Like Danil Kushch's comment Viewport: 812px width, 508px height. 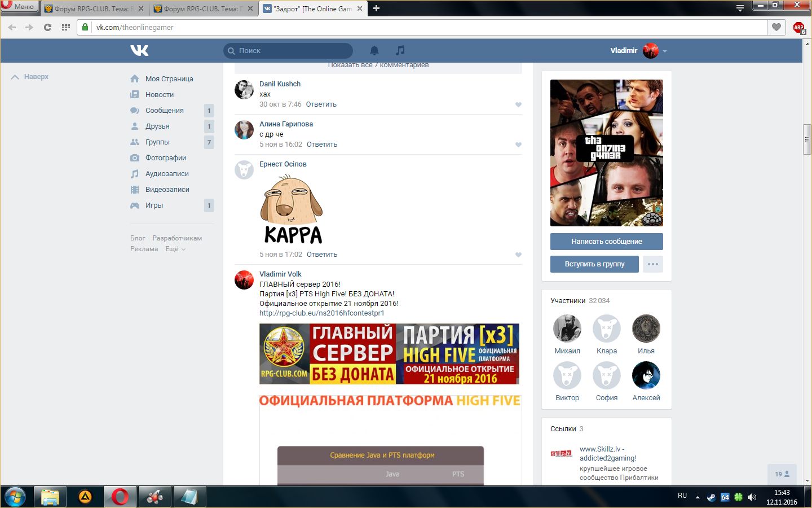(x=518, y=104)
